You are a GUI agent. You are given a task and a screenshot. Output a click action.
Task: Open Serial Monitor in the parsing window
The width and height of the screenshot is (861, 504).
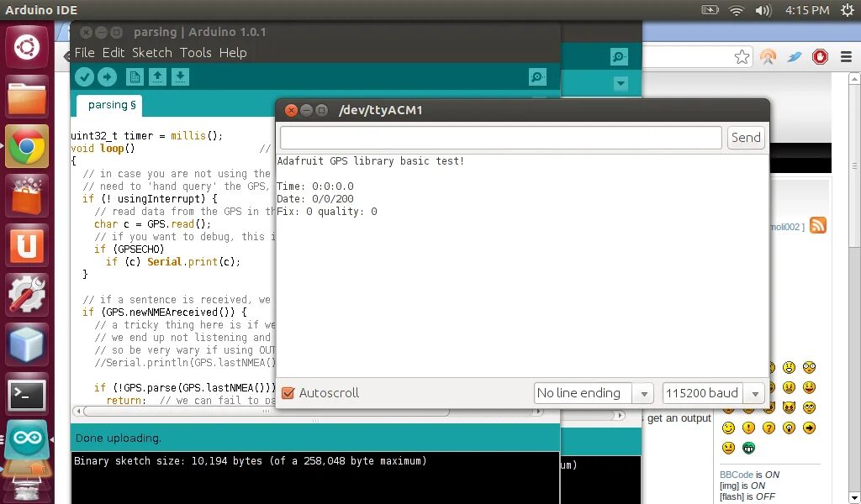click(x=537, y=76)
